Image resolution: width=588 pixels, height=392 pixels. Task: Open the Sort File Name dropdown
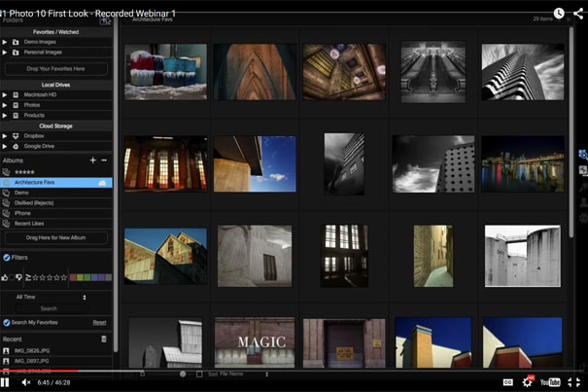238,374
